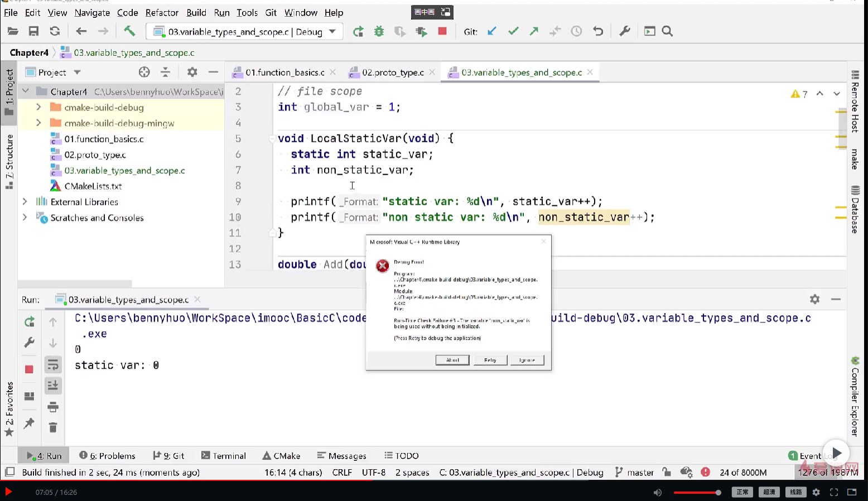The image size is (868, 501).
Task: Open settings with the wrench toolbar icon
Action: 625,31
